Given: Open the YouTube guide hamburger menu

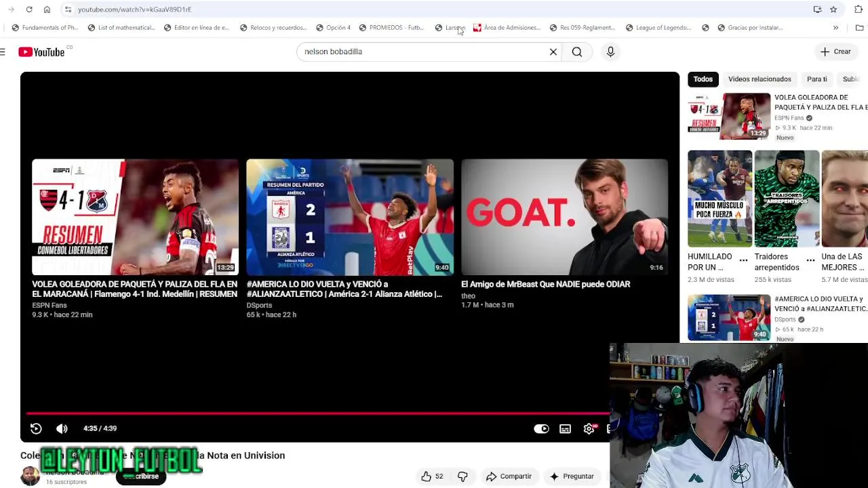Looking at the screenshot, I should pos(3,52).
